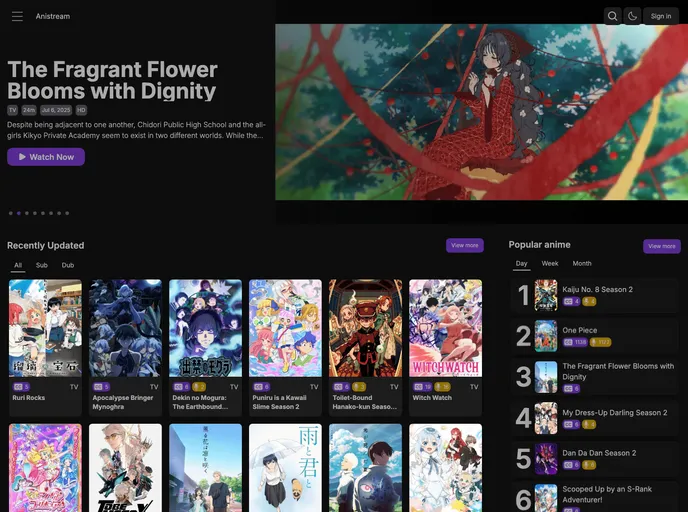Click My Dress-Up Darling small thumbnail
The image size is (688, 512).
point(546,418)
